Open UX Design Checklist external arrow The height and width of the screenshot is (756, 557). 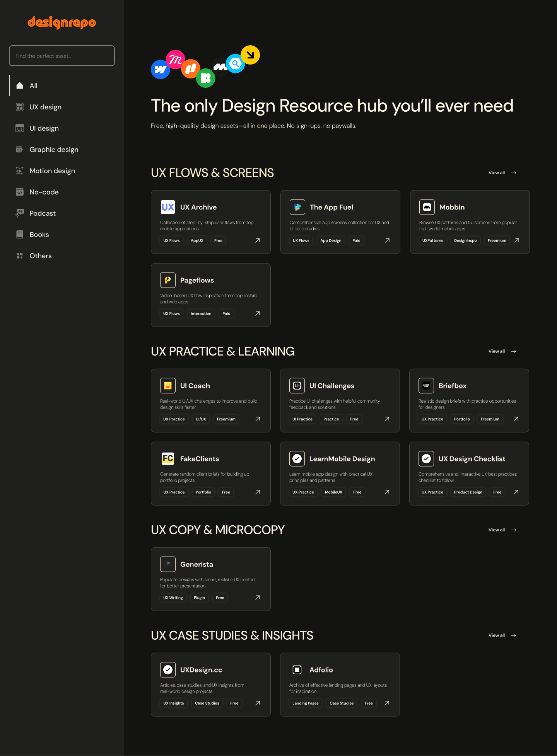pyautogui.click(x=516, y=492)
